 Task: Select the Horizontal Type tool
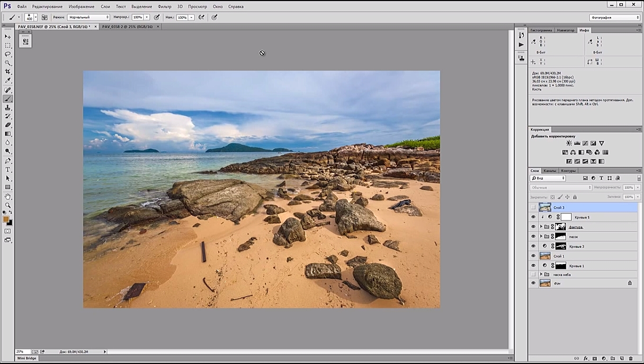tap(8, 170)
